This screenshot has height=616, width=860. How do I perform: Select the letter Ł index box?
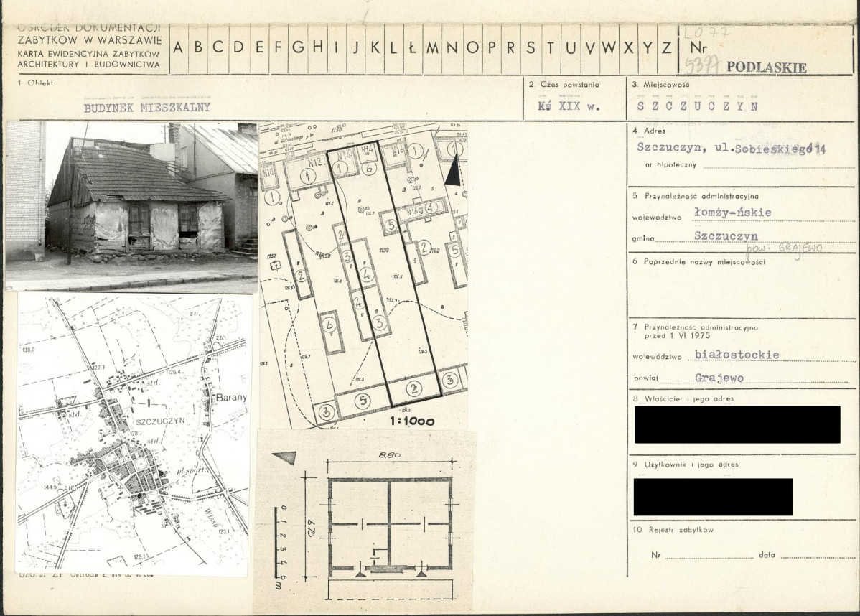413,48
